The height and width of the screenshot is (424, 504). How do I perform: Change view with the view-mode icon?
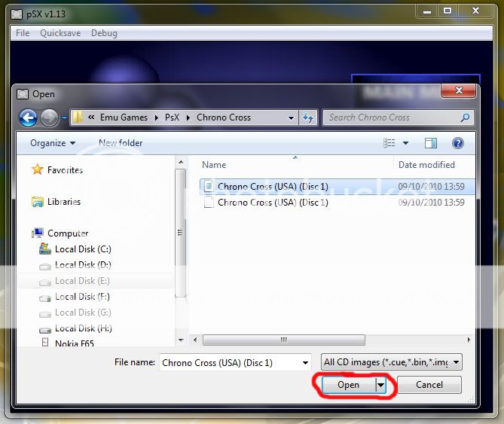click(x=389, y=142)
